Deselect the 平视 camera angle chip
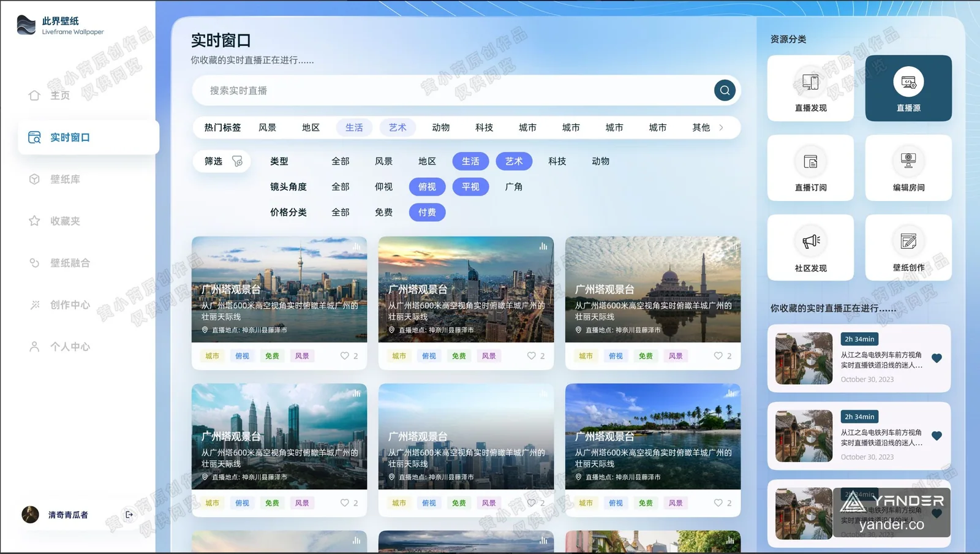Viewport: 980px width, 554px height. 470,187
